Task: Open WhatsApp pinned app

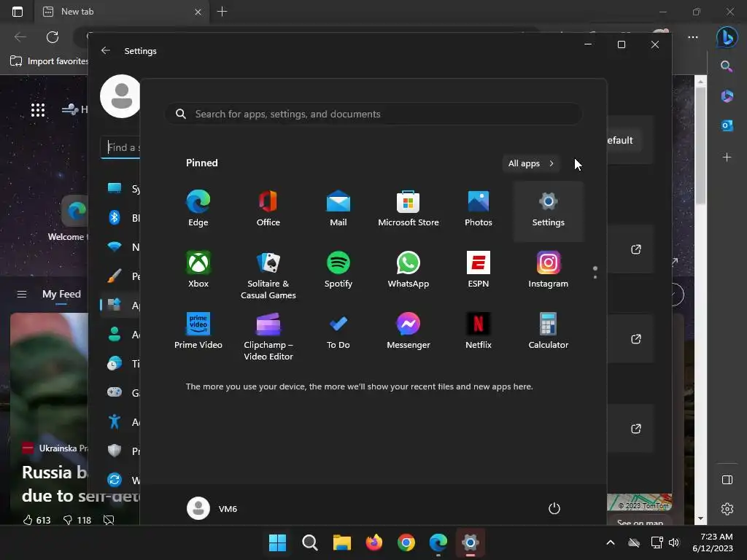Action: pyautogui.click(x=409, y=271)
